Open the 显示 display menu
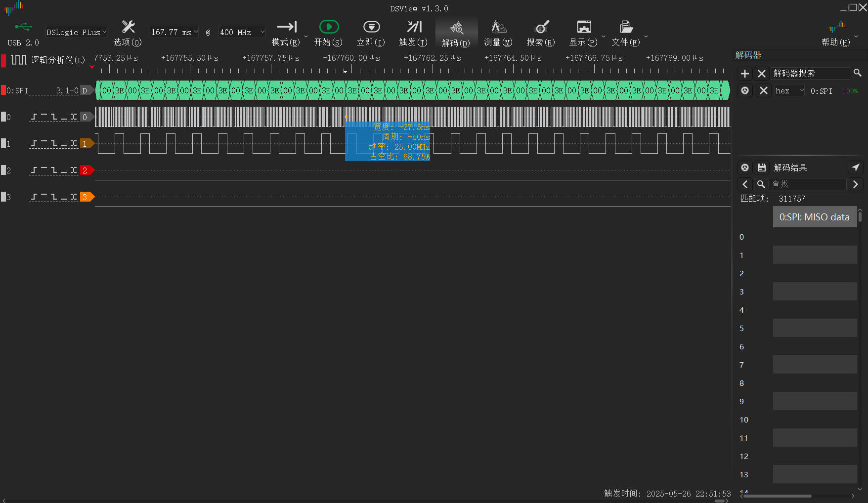Screen dimensions: 868x503 (583, 33)
